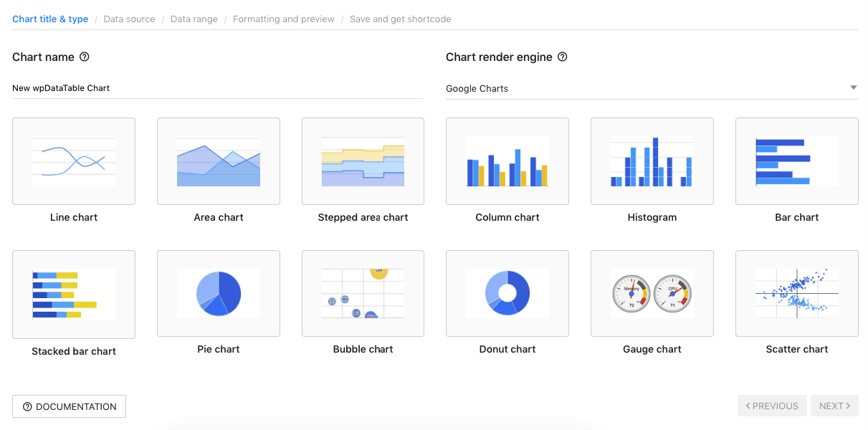868x430 pixels.
Task: Pick the Stacked bar chart option
Action: [x=74, y=295]
